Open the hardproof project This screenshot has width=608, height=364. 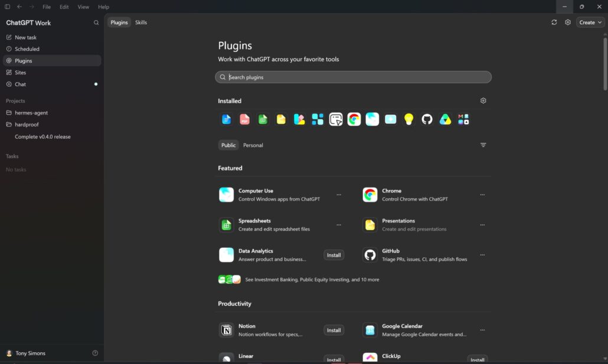(x=52, y=124)
